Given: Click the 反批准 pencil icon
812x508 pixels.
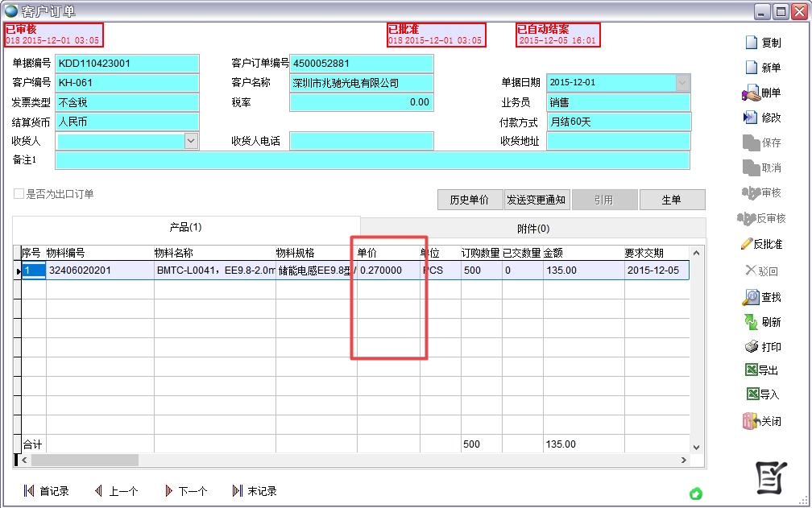Looking at the screenshot, I should pyautogui.click(x=747, y=243).
